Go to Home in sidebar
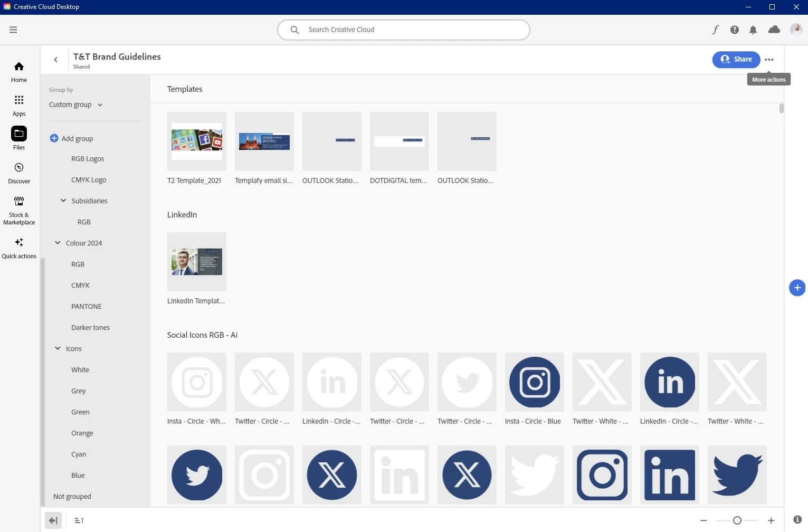This screenshot has width=808, height=532. [19, 72]
